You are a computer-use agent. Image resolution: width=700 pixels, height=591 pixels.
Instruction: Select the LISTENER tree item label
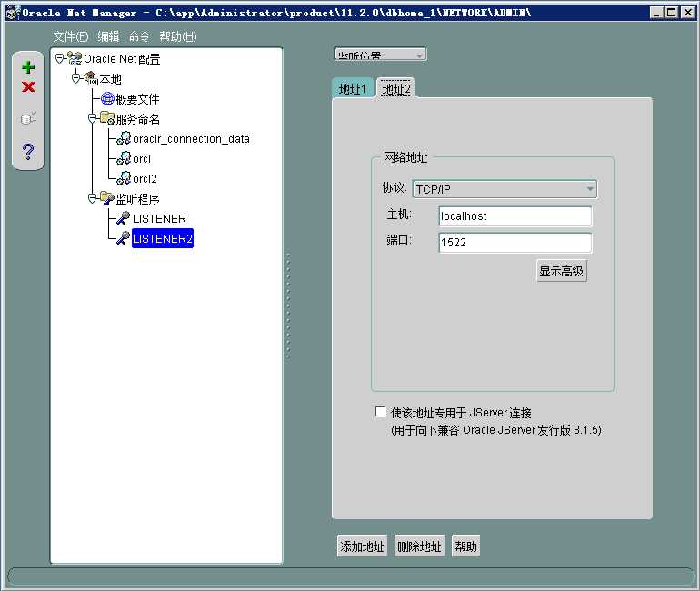[159, 218]
